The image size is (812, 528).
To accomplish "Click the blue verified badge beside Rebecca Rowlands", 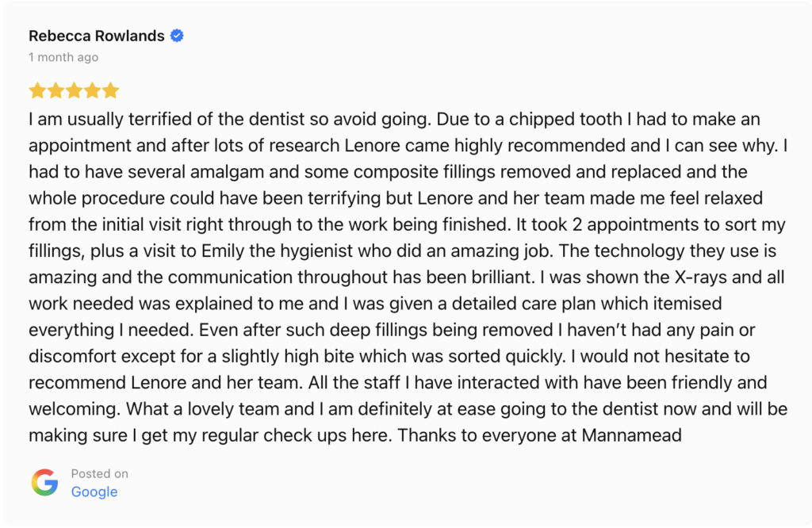I will tap(177, 36).
